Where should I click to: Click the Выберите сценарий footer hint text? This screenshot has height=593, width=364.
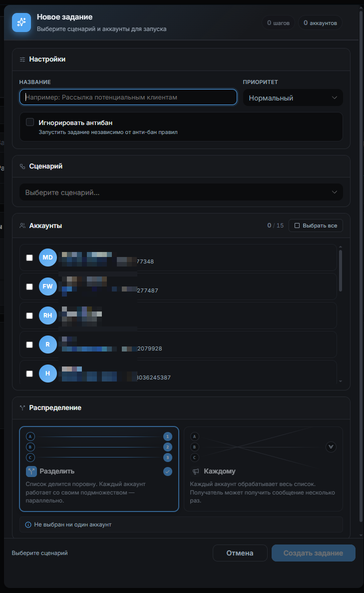point(39,553)
